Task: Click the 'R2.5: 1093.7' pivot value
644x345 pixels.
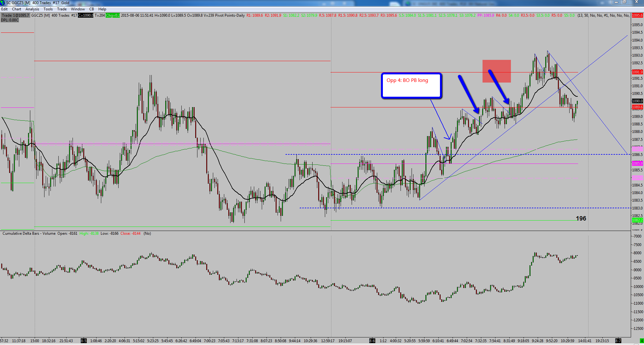Action: [x=369, y=15]
